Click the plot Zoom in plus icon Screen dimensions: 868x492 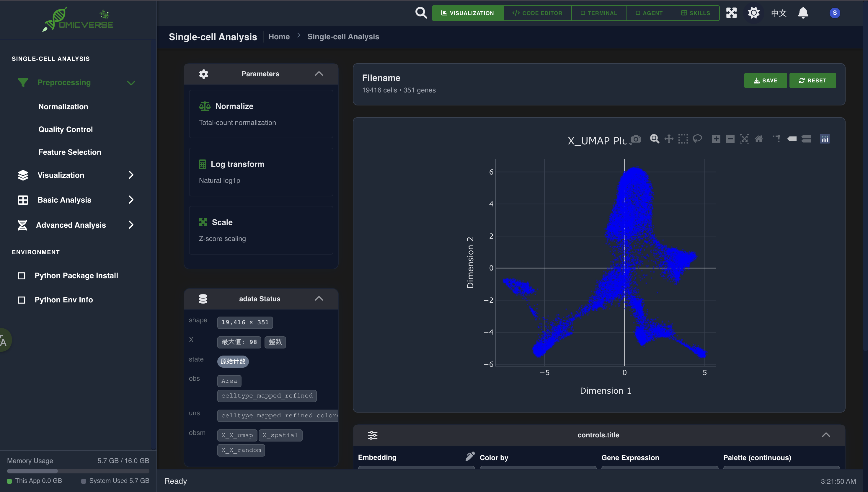(716, 139)
